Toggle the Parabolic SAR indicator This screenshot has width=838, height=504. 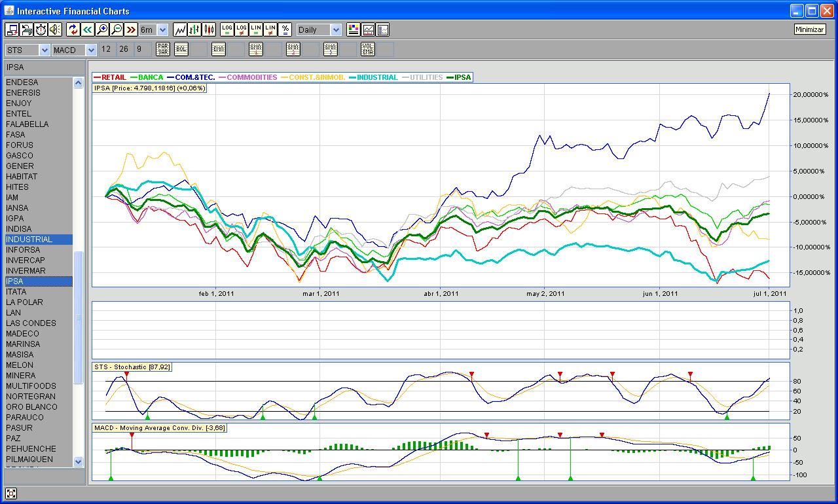(162, 50)
